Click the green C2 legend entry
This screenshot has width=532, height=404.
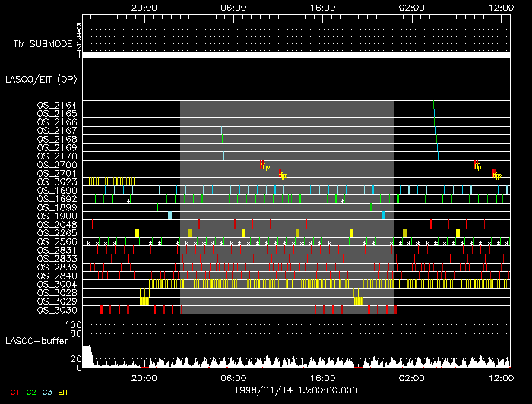click(31, 392)
